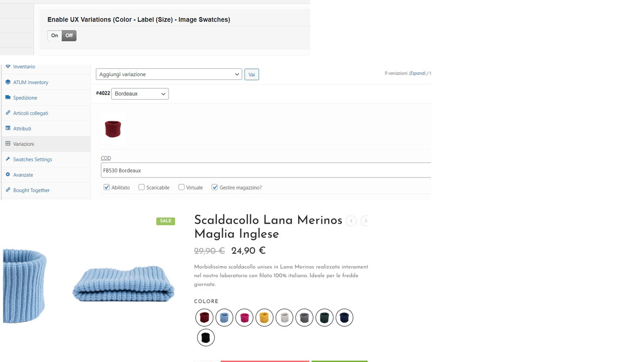Click the ATUM Inventory layers icon
Viewport: 644px width, 362px height.
[8, 82]
